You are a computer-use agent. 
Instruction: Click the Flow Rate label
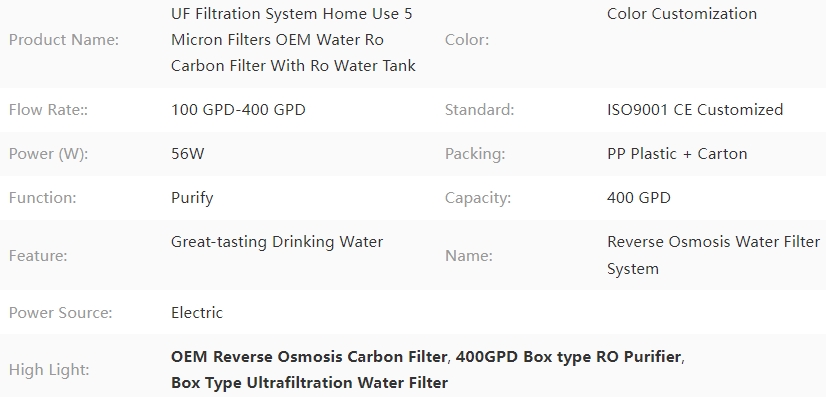click(48, 110)
